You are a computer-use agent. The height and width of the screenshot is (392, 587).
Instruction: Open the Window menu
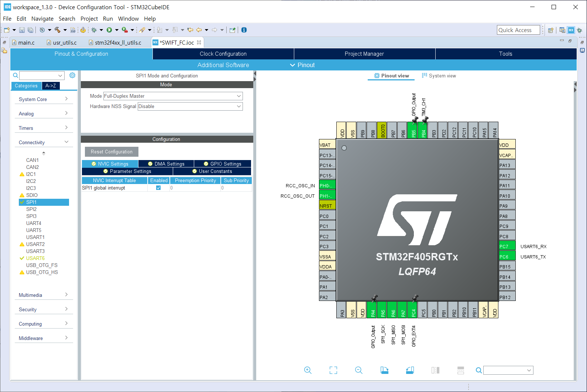[128, 18]
